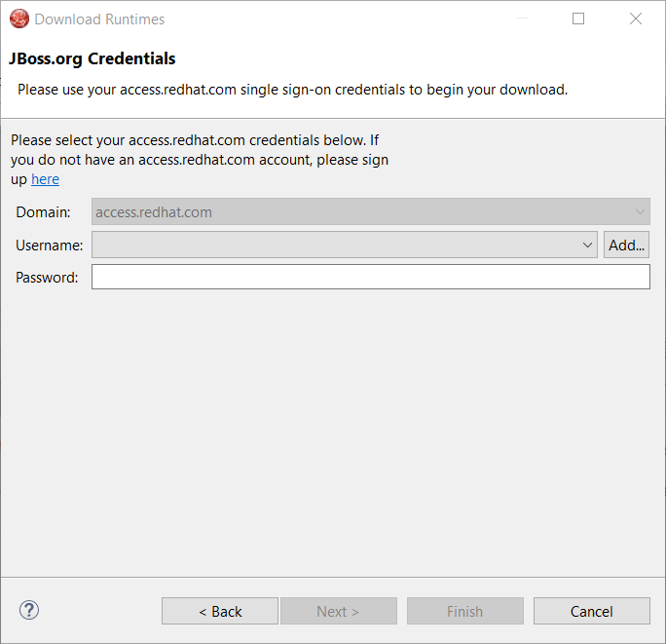Maximize the Download Runtimes window
Image resolution: width=666 pixels, height=644 pixels.
[x=578, y=19]
